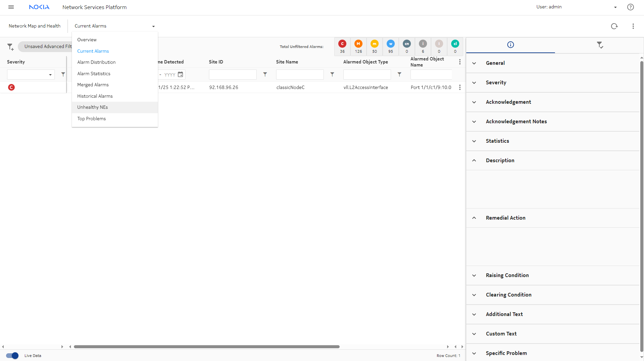This screenshot has width=644, height=361.
Task: Click the add advanced filter icon
Action: (x=10, y=47)
